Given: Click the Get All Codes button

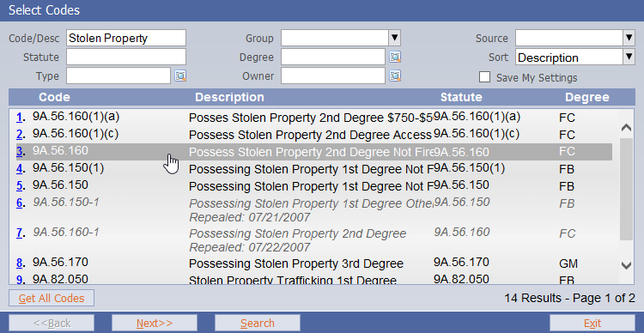Looking at the screenshot, I should click(52, 298).
